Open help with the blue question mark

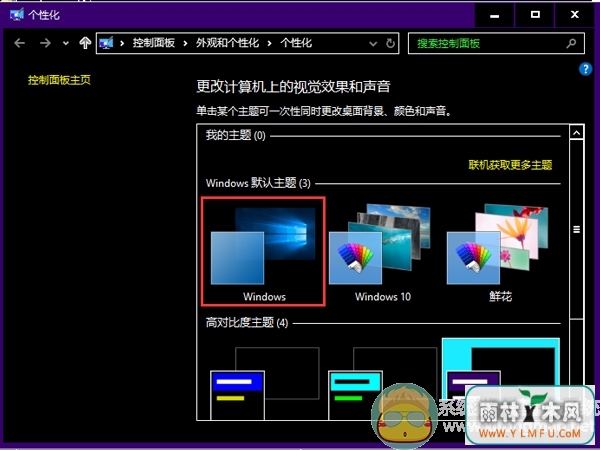pyautogui.click(x=585, y=69)
